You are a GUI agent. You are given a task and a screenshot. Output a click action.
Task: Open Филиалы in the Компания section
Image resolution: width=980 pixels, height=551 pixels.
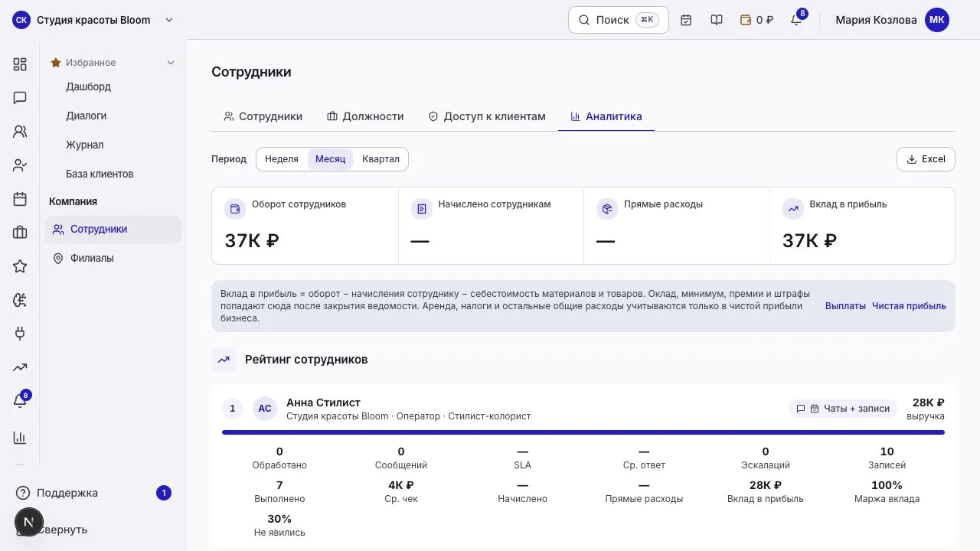point(113,258)
